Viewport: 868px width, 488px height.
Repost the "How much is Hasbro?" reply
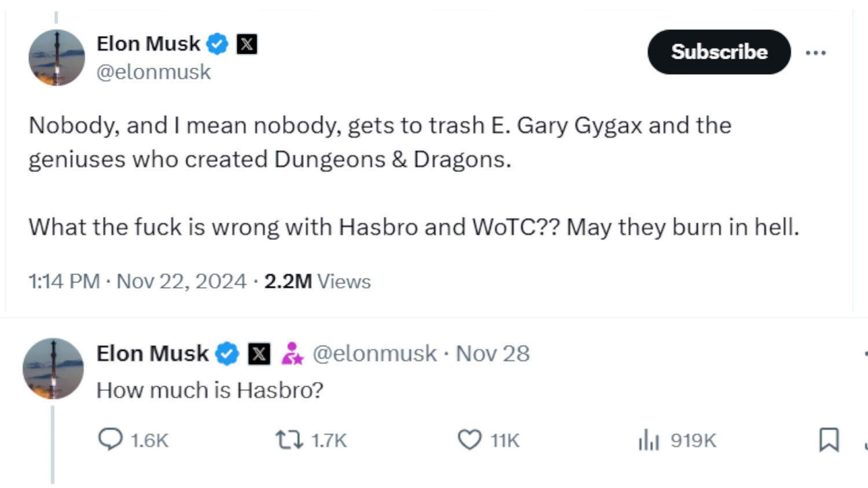[289, 439]
